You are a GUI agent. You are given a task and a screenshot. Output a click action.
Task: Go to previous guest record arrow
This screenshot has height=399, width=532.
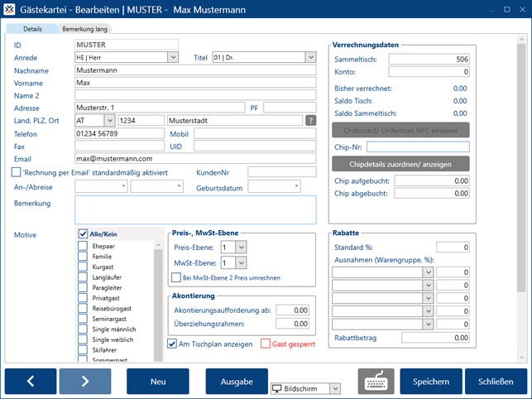31,382
